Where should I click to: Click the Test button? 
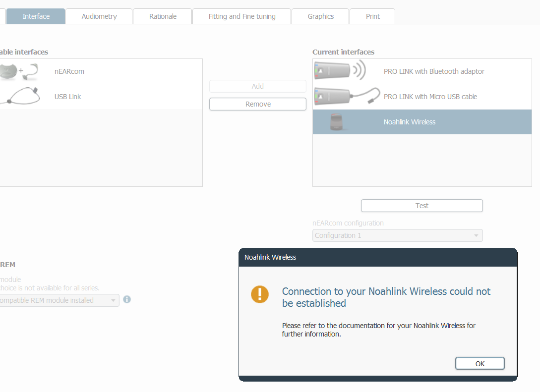pos(422,206)
